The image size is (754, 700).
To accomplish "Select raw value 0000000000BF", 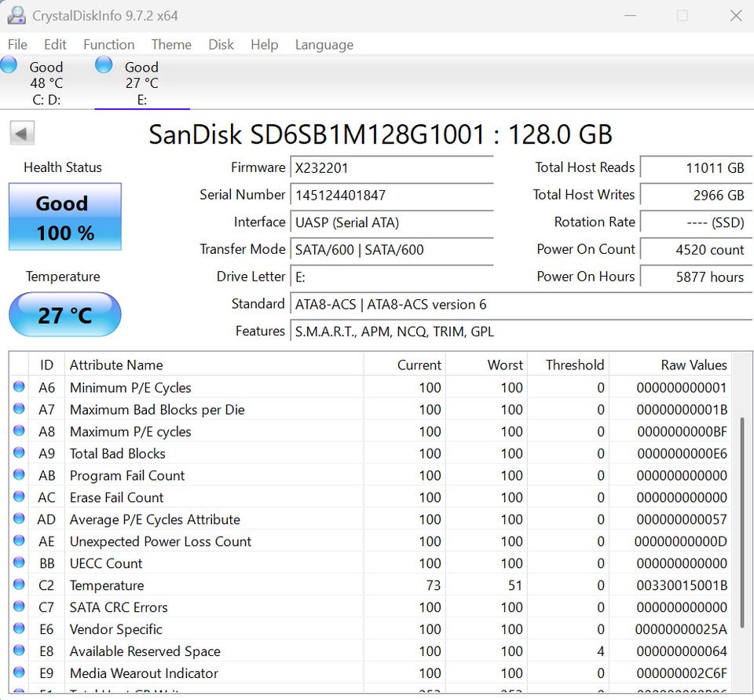I will (x=682, y=431).
